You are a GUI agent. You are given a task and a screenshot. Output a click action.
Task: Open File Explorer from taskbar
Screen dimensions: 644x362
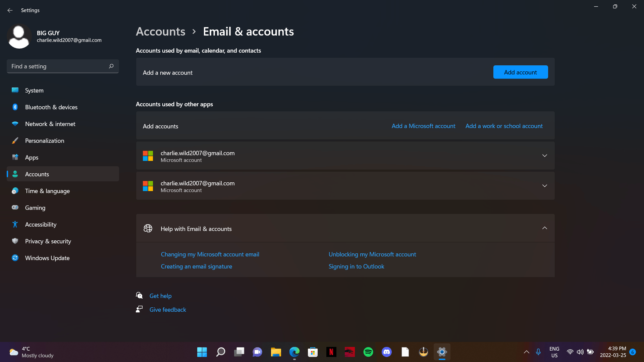coord(276,352)
